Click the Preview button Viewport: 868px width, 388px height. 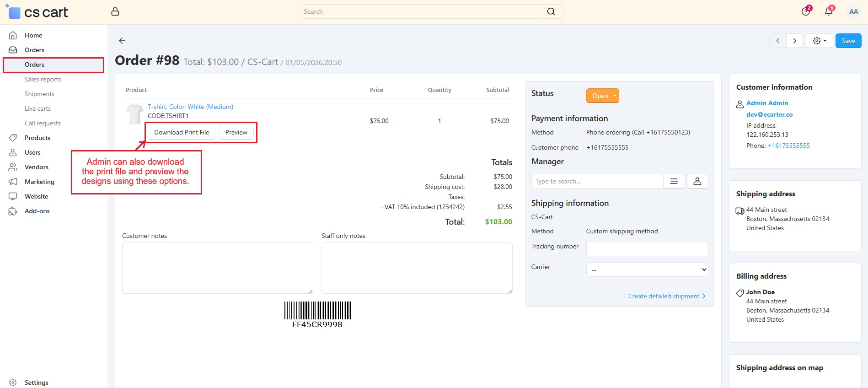[236, 132]
